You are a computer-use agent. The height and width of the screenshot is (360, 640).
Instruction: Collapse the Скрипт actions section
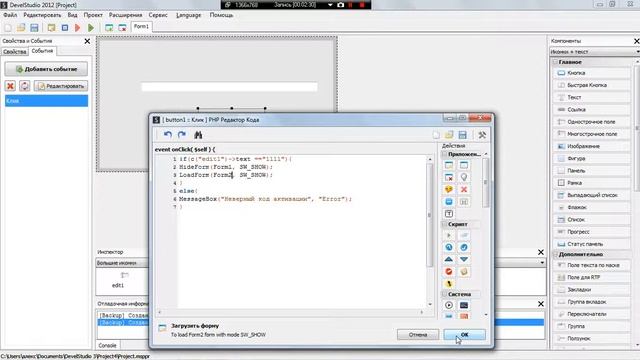pyautogui.click(x=444, y=224)
